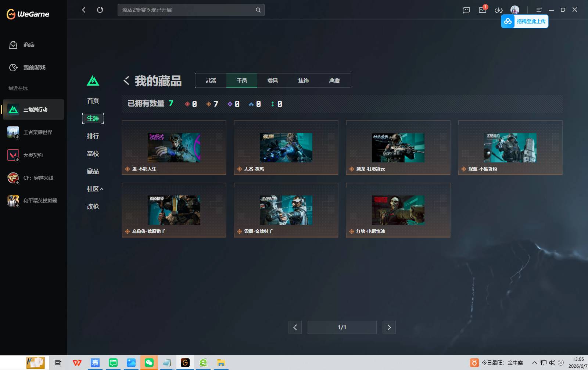Open the download manager icon
The image size is (588, 370).
pos(498,10)
